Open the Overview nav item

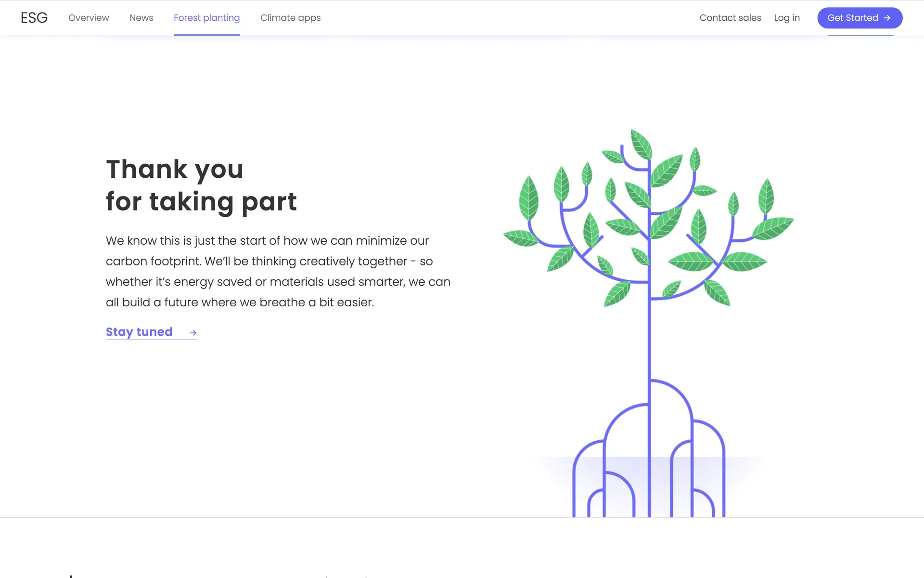89,18
